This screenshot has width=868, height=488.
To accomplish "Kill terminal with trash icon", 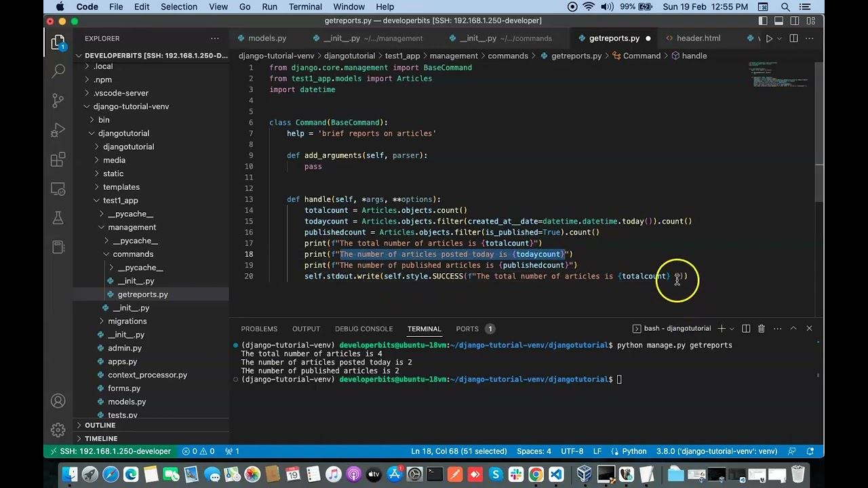I will [762, 329].
